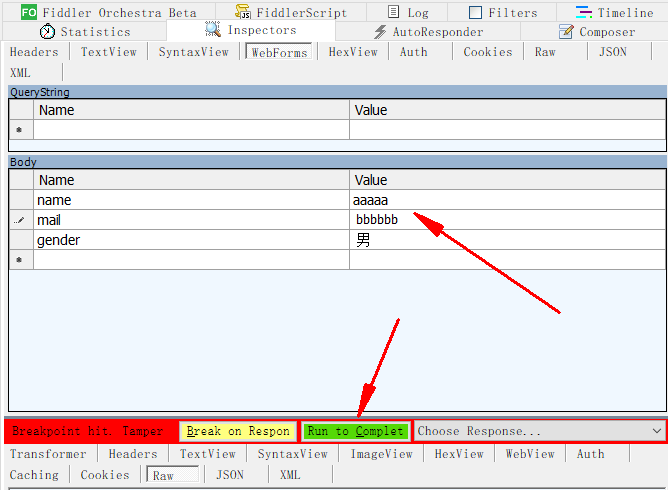Select the response SyntaxView tab
The width and height of the screenshot is (668, 490).
pyautogui.click(x=292, y=454)
